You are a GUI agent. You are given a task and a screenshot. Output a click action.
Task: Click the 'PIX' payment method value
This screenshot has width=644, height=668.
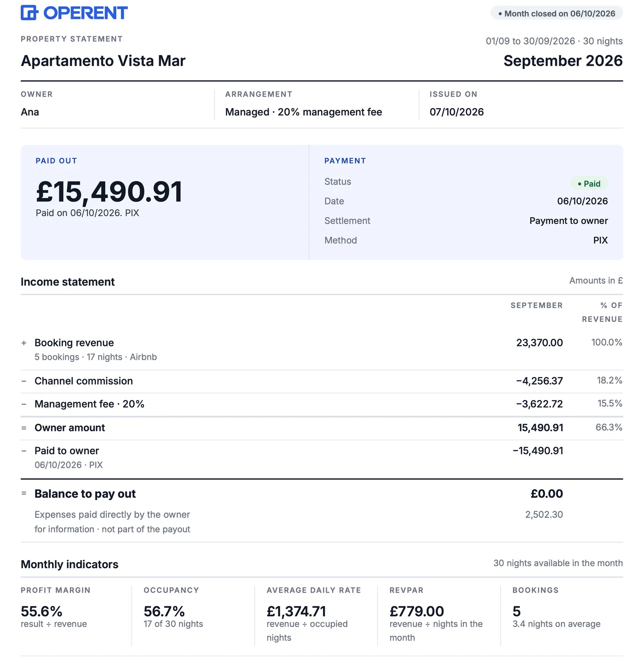tap(600, 240)
